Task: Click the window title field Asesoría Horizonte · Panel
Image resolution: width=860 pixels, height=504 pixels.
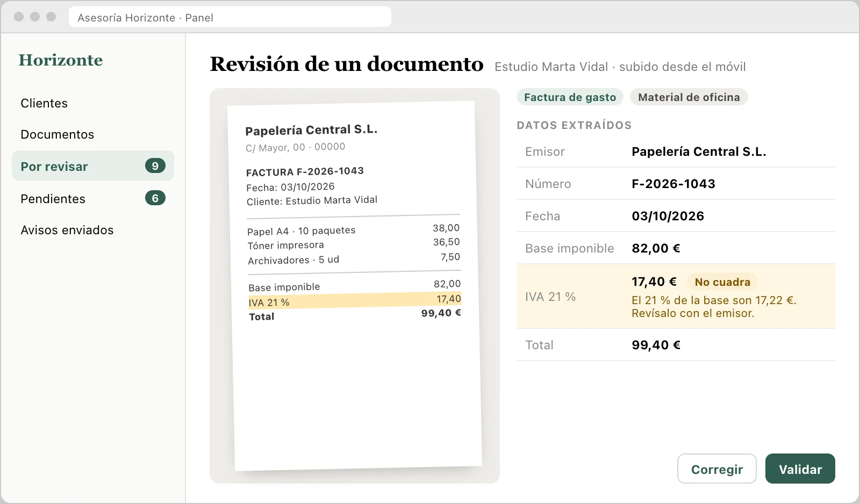Action: (x=230, y=17)
